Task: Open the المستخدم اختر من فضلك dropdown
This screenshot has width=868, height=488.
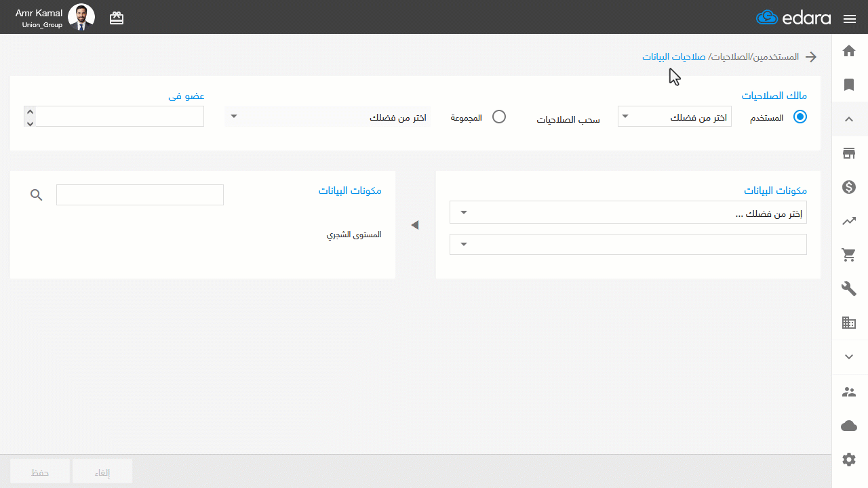Action: pos(675,117)
